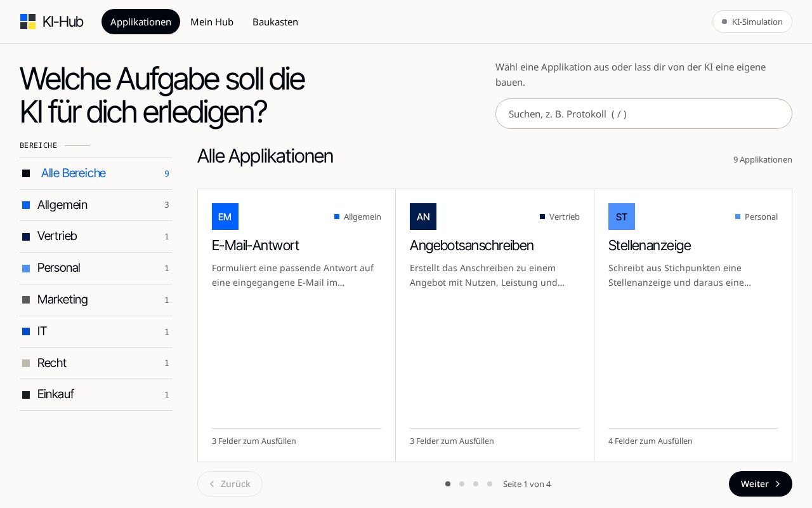This screenshot has height=508, width=812.
Task: Filter by the Marketing area
Action: click(96, 300)
